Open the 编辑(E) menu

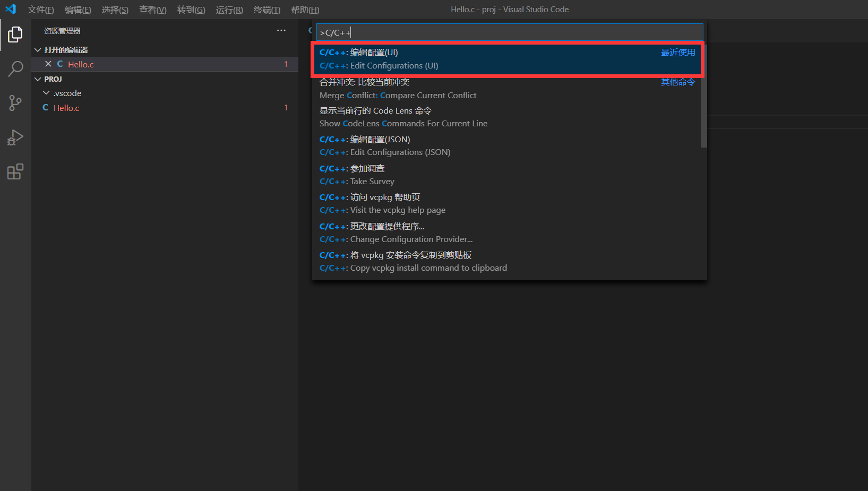78,10
